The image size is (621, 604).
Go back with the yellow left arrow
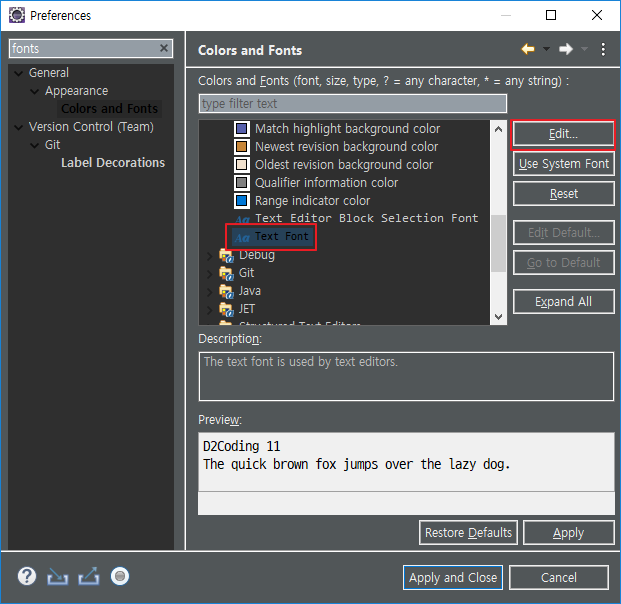pos(528,49)
